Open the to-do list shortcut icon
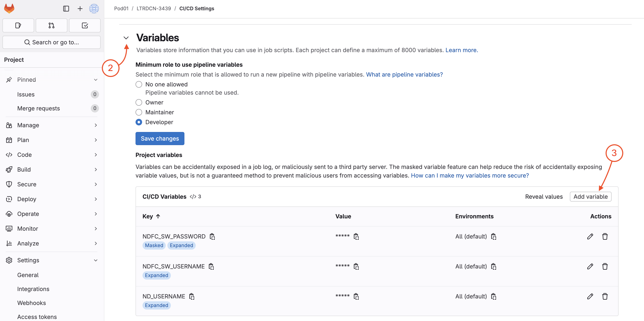The width and height of the screenshot is (644, 321). coord(85,25)
